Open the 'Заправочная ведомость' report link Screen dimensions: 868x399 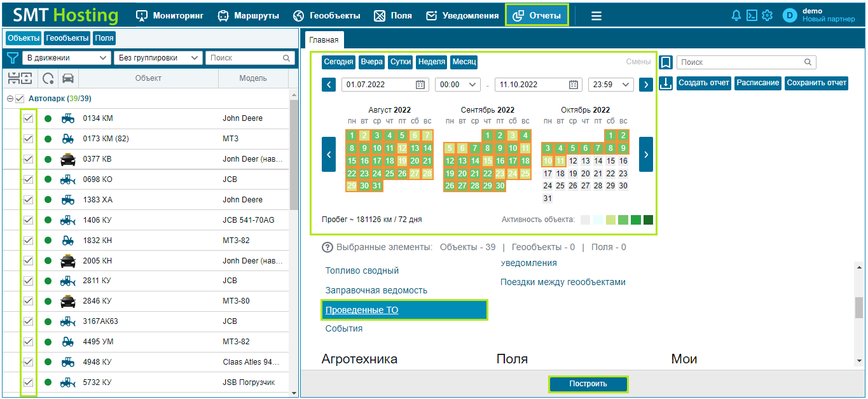376,290
